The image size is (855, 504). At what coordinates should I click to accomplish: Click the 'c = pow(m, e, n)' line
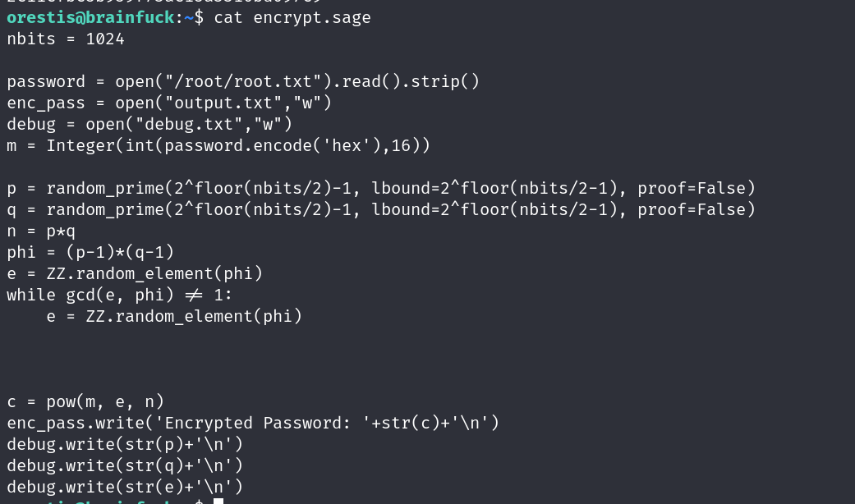coord(85,401)
